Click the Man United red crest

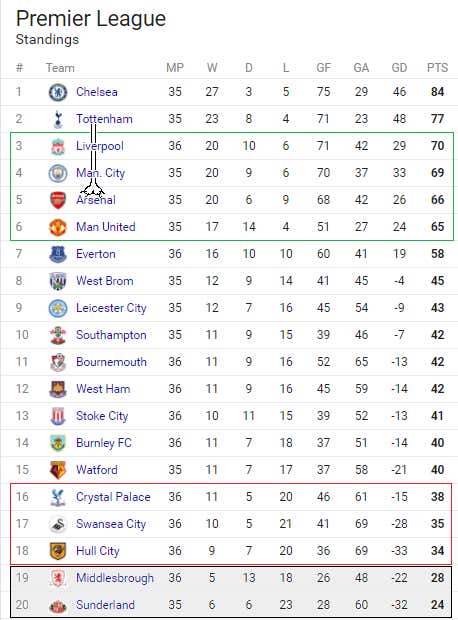[x=58, y=227]
